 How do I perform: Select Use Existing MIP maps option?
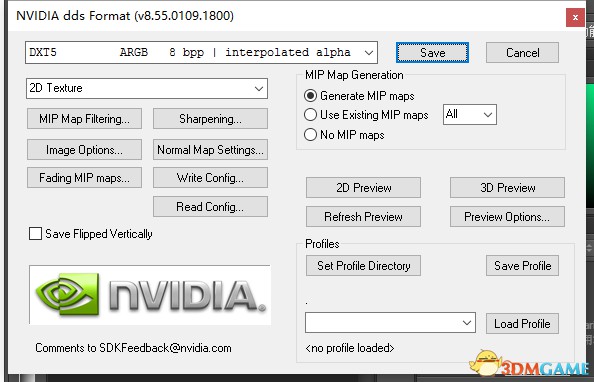point(310,114)
